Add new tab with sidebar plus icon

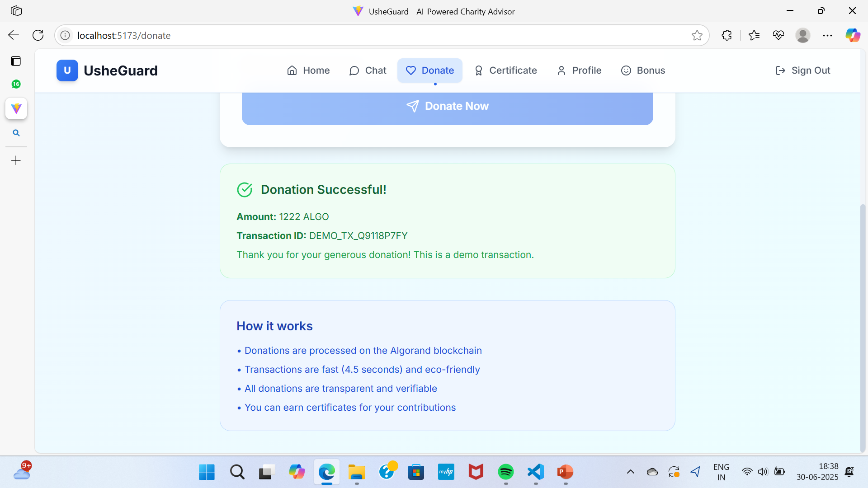[x=16, y=160]
